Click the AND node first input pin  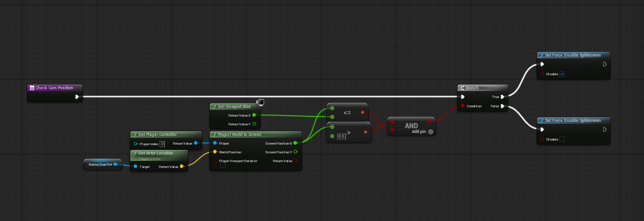tap(393, 122)
